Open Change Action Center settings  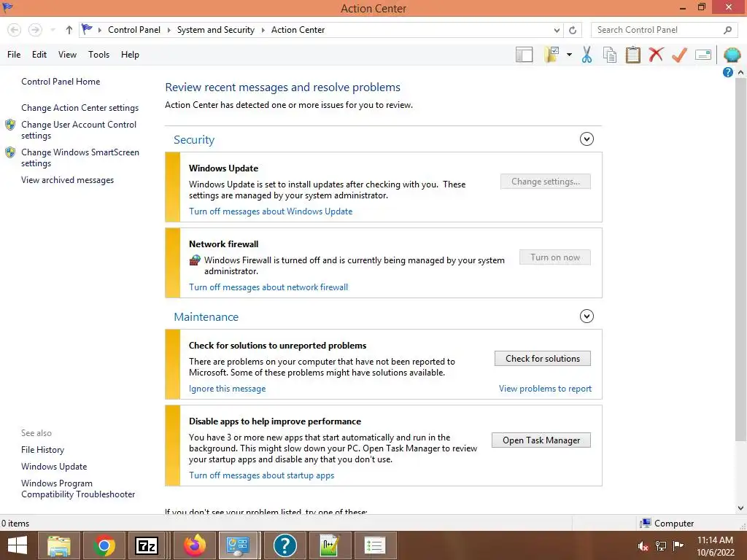tap(80, 108)
